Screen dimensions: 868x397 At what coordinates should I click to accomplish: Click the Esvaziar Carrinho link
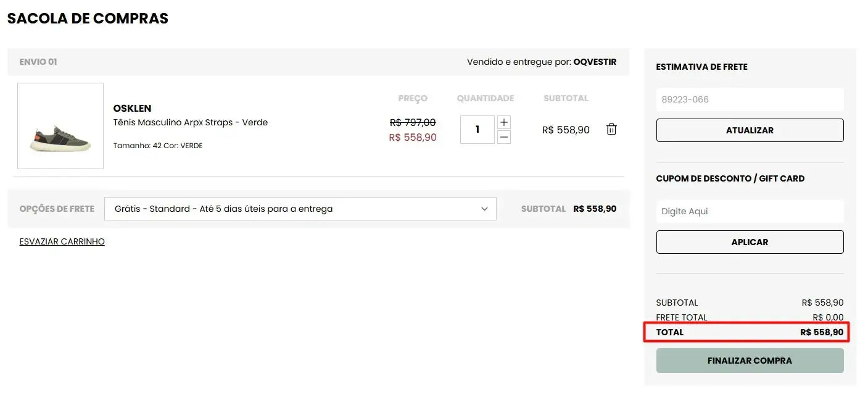pyautogui.click(x=62, y=241)
